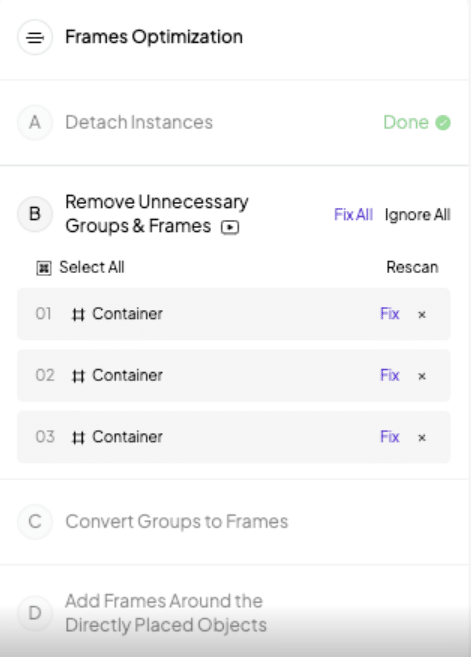Image resolution: width=471 pixels, height=657 pixels.
Task: Click frame icon on Container 02
Action: pyautogui.click(x=78, y=376)
